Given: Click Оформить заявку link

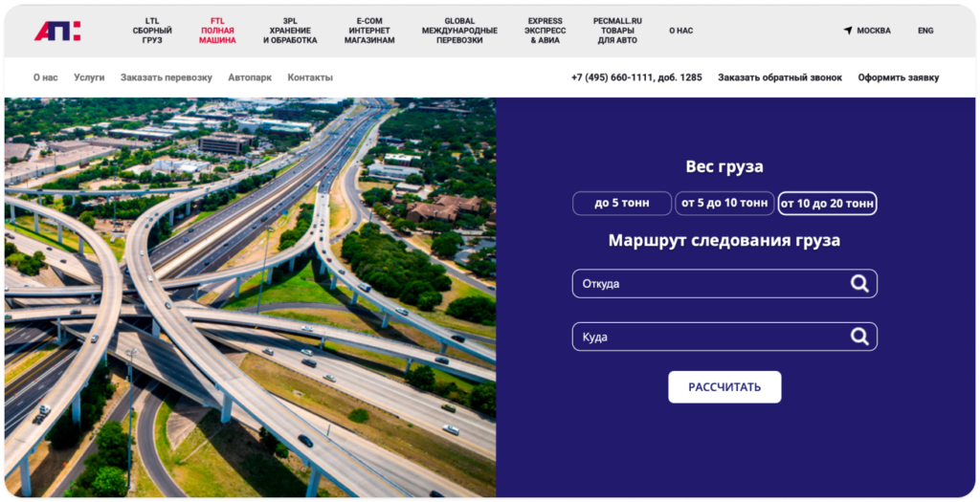Looking at the screenshot, I should (898, 77).
